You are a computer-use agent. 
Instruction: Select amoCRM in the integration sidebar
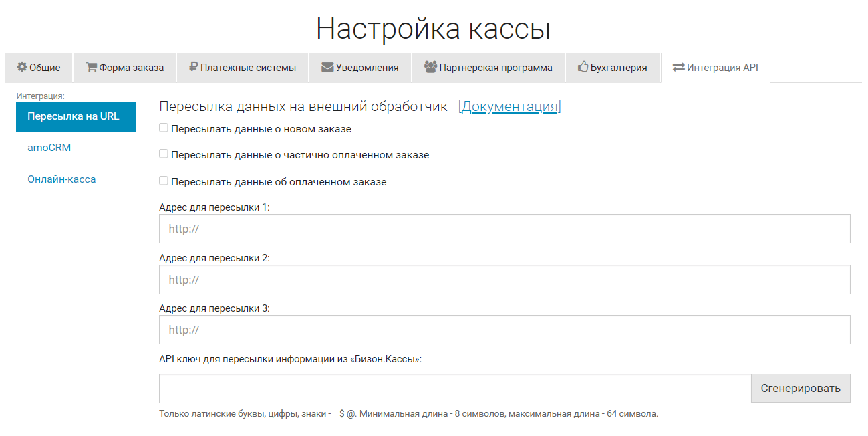point(49,148)
